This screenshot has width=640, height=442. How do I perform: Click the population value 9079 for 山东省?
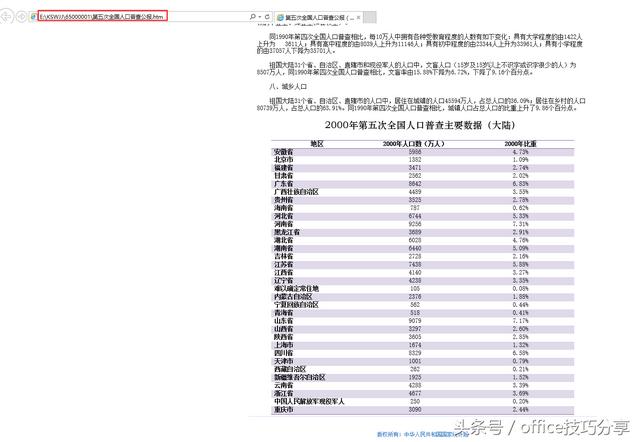pos(415,321)
